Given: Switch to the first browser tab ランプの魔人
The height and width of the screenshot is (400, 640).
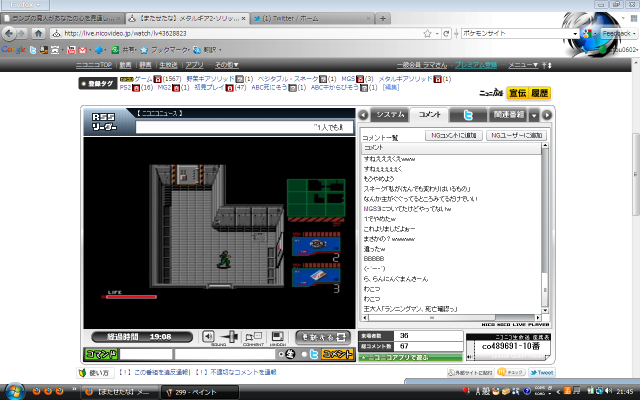Looking at the screenshot, I should tap(62, 18).
